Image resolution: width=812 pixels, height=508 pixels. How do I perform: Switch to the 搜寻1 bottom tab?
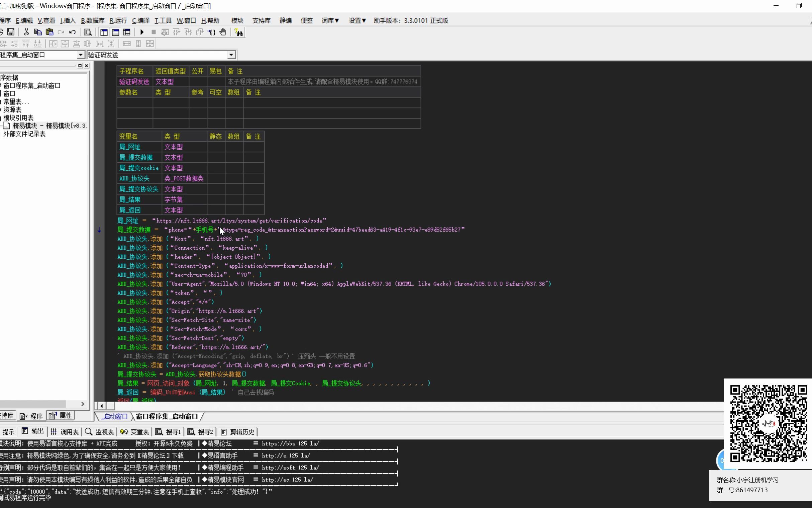[169, 432]
